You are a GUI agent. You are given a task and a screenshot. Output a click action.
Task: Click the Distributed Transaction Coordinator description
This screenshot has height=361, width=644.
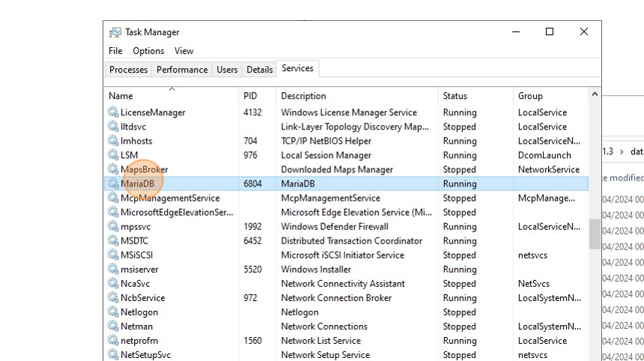coord(351,240)
